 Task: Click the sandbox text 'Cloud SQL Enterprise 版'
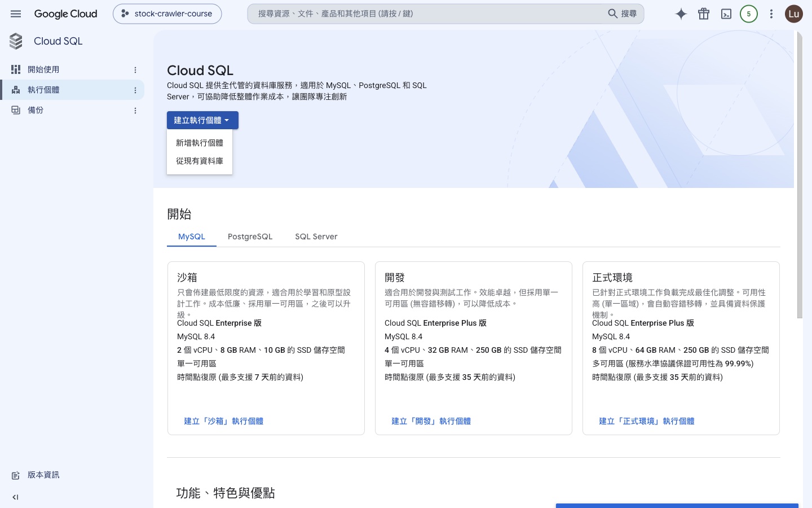coord(219,323)
